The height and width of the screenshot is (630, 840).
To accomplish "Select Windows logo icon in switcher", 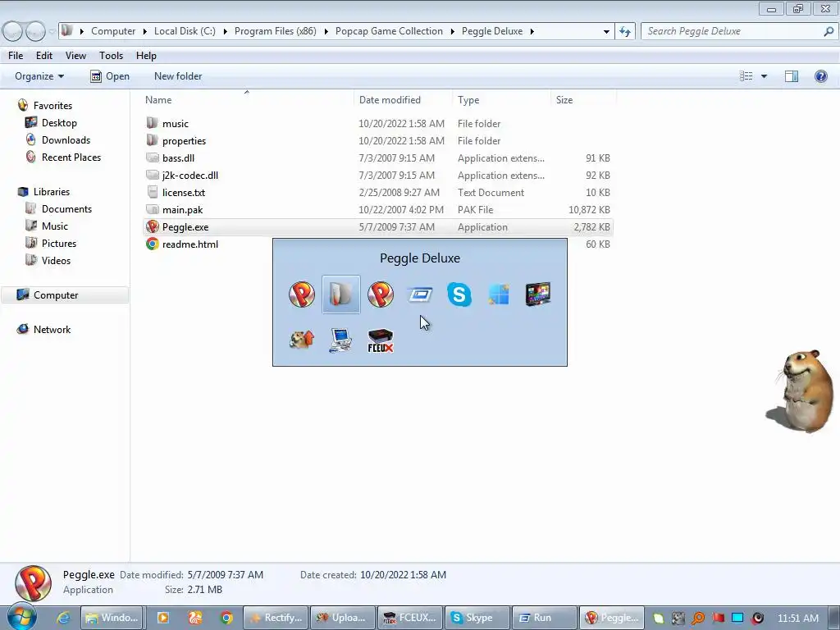I will [499, 294].
